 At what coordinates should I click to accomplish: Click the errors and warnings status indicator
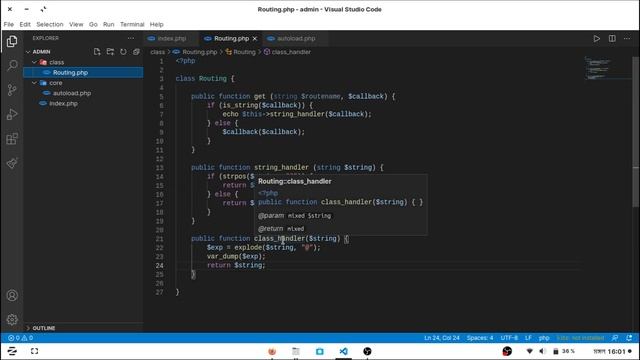[20, 338]
